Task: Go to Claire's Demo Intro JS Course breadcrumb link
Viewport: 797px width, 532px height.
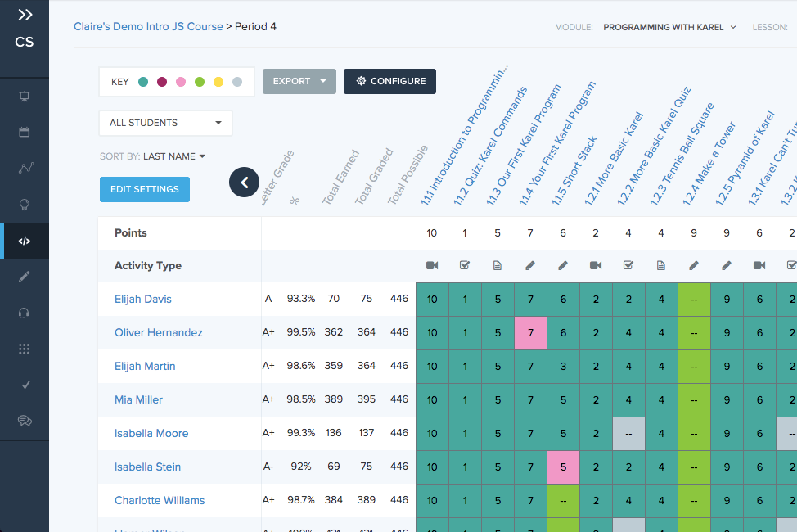Action: pyautogui.click(x=148, y=26)
